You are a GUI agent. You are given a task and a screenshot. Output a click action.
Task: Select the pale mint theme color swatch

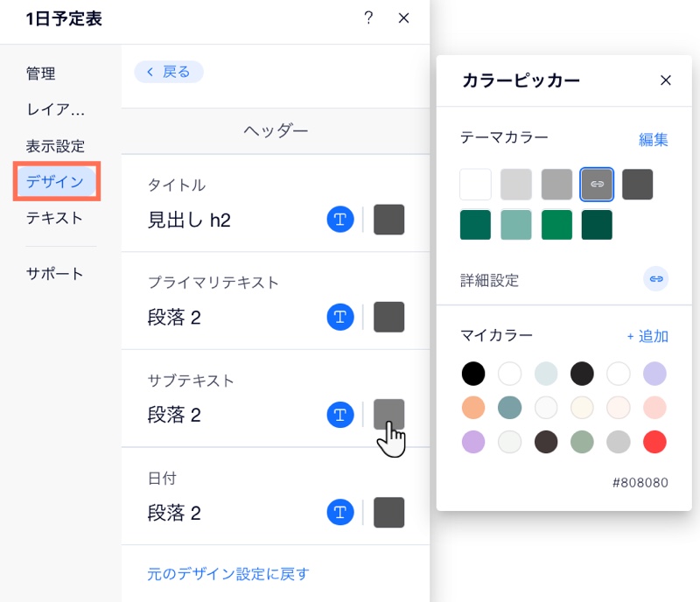(516, 225)
